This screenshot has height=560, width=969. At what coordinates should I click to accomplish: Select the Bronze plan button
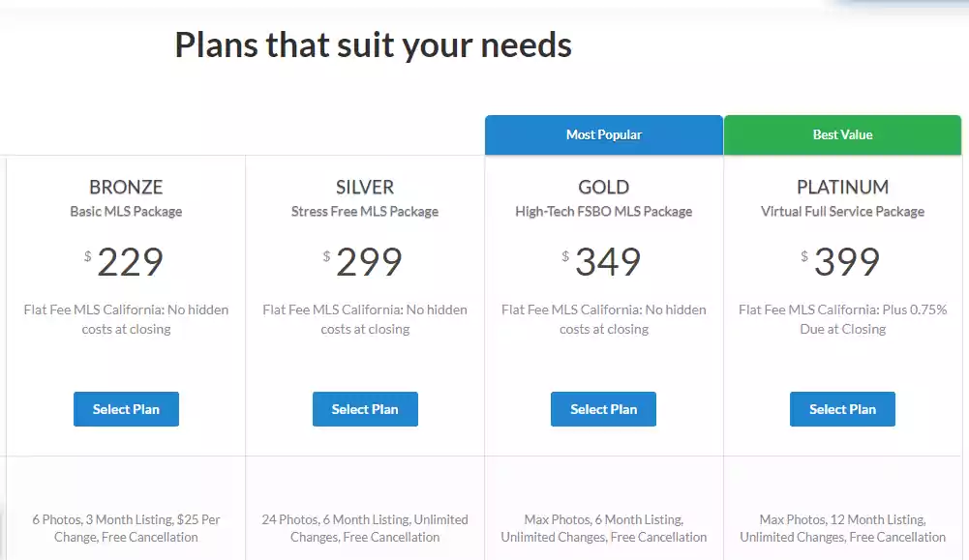pos(126,409)
